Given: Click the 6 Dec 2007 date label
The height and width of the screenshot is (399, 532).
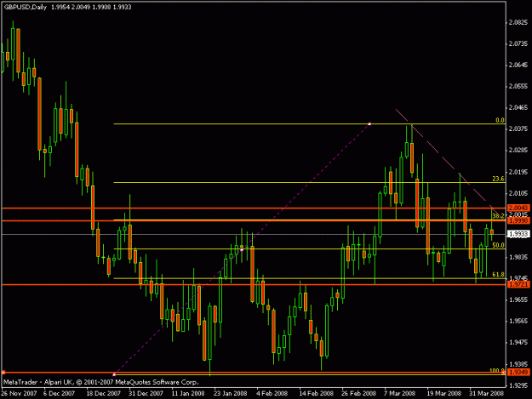Looking at the screenshot, I should coord(59,393).
